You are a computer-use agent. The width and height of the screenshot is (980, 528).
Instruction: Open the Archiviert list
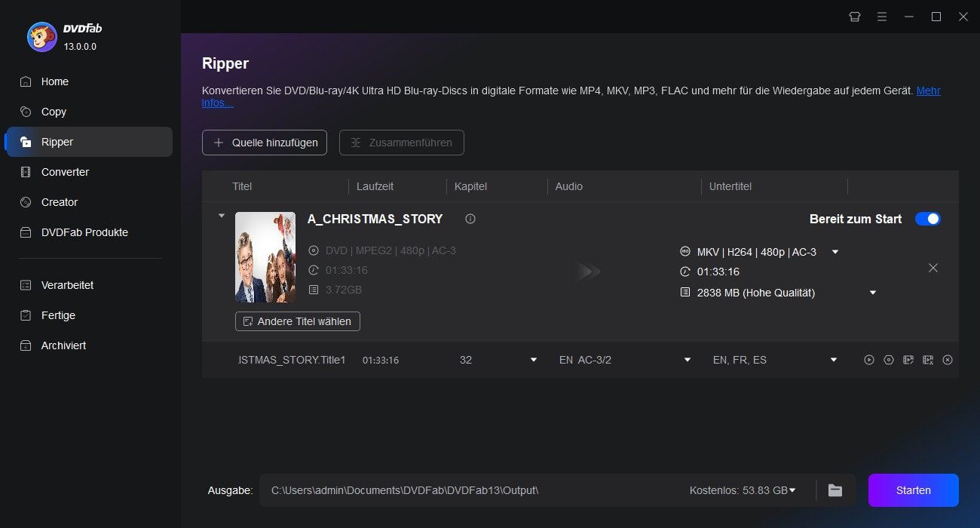click(89, 345)
